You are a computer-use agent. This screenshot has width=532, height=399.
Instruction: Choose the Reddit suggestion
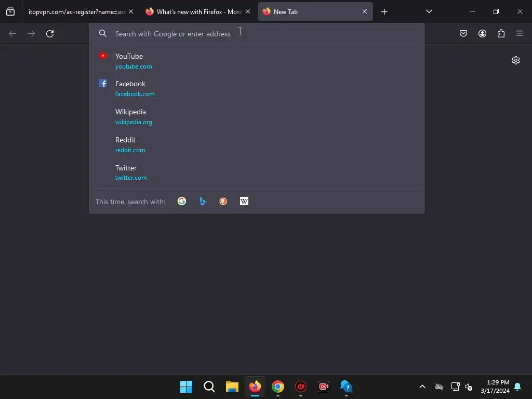257,144
